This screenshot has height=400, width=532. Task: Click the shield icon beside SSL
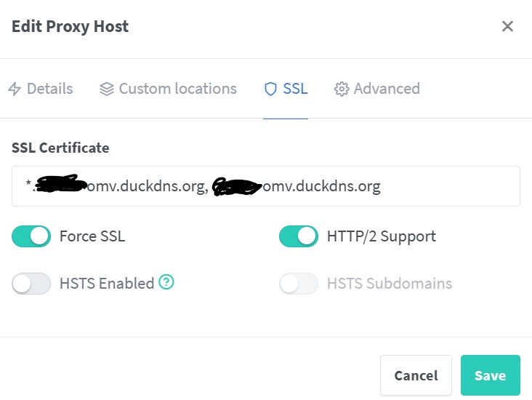(x=270, y=89)
